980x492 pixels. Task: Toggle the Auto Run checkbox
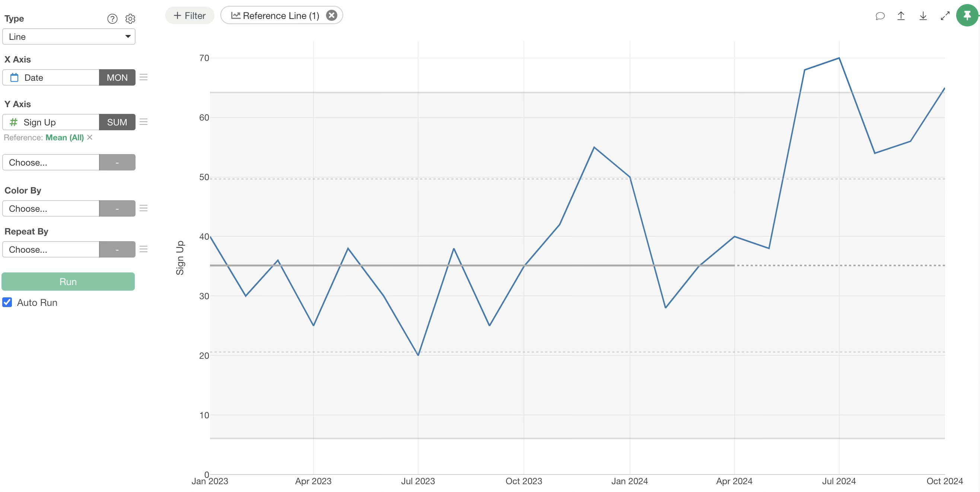(x=7, y=302)
